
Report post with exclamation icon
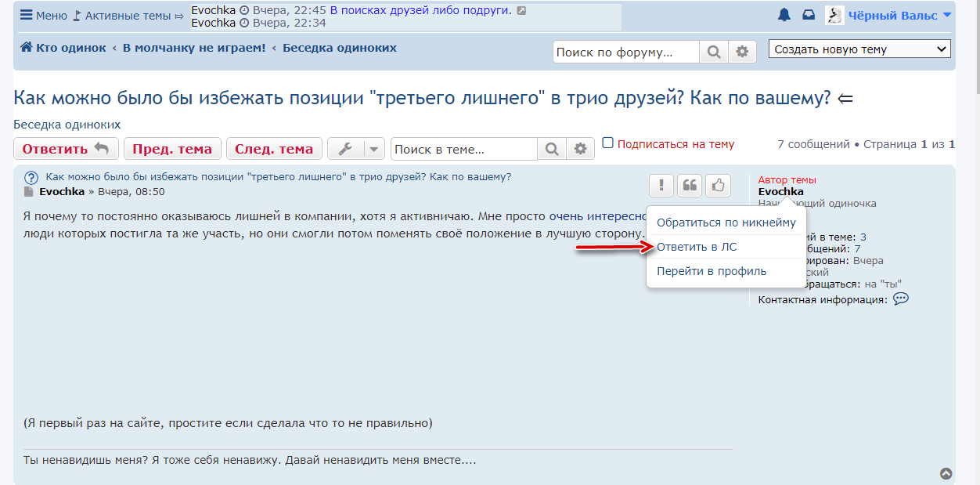[x=661, y=186]
